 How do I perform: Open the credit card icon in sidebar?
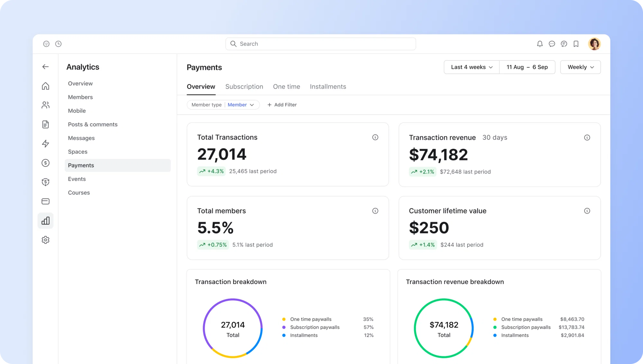(45, 201)
